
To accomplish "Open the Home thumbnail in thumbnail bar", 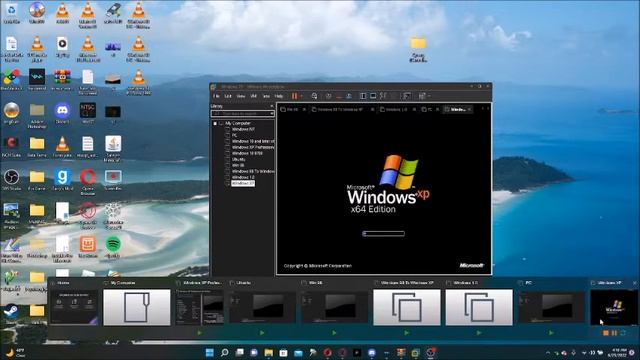I will 74,307.
